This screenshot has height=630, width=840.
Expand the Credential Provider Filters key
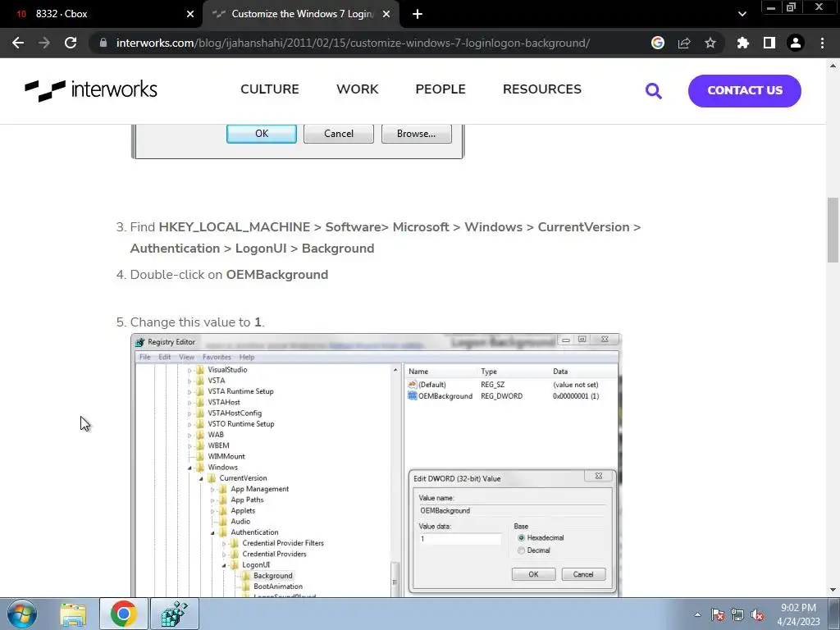(x=224, y=543)
